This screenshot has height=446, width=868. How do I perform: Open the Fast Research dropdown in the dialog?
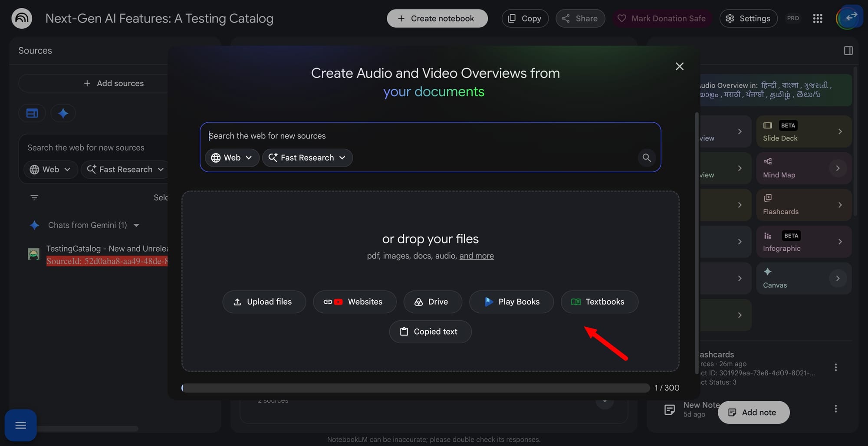click(x=307, y=157)
